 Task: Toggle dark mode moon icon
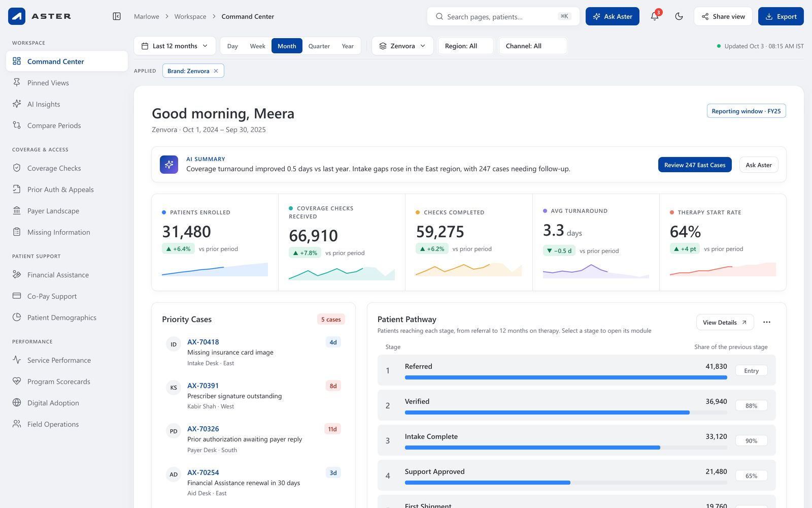(679, 16)
